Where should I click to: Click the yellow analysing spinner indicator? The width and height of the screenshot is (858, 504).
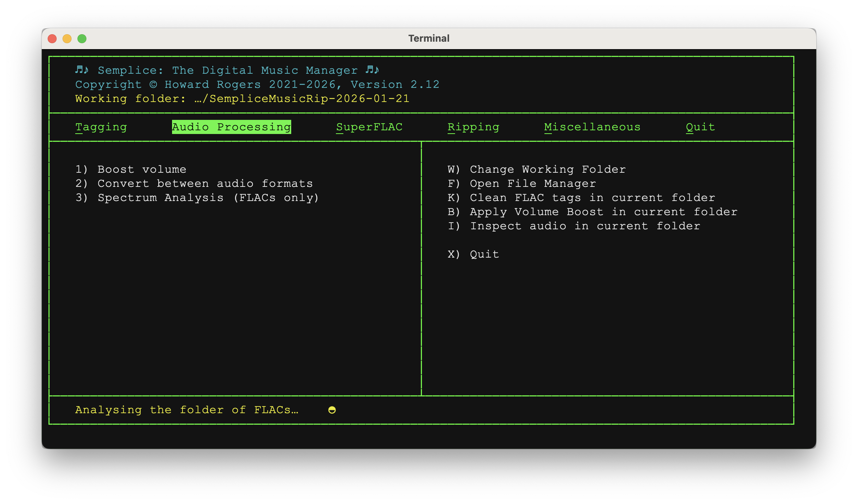[x=331, y=409]
